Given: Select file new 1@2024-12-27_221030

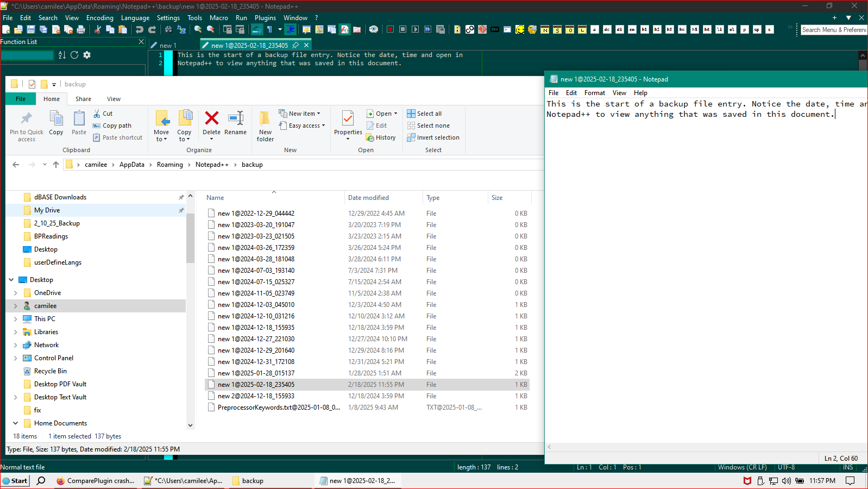Looking at the screenshot, I should [x=367, y=339].
